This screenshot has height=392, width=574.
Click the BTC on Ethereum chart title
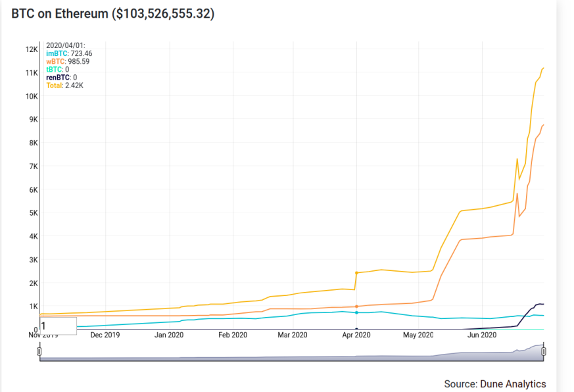click(112, 14)
